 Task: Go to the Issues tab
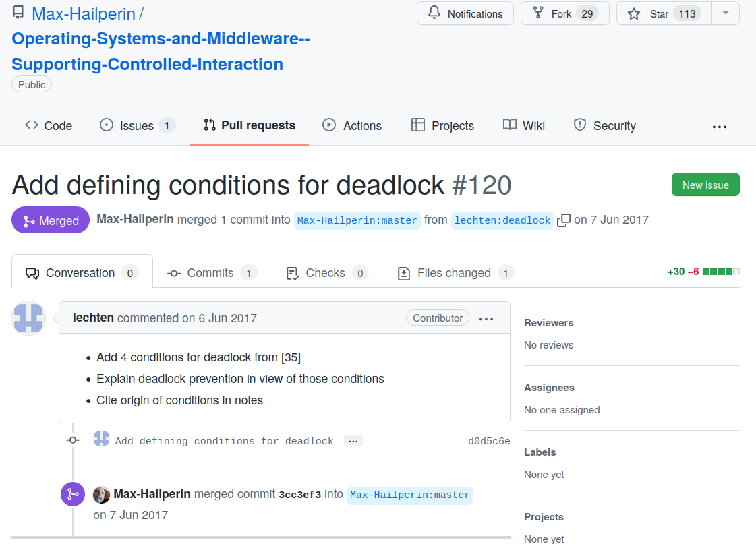click(137, 126)
